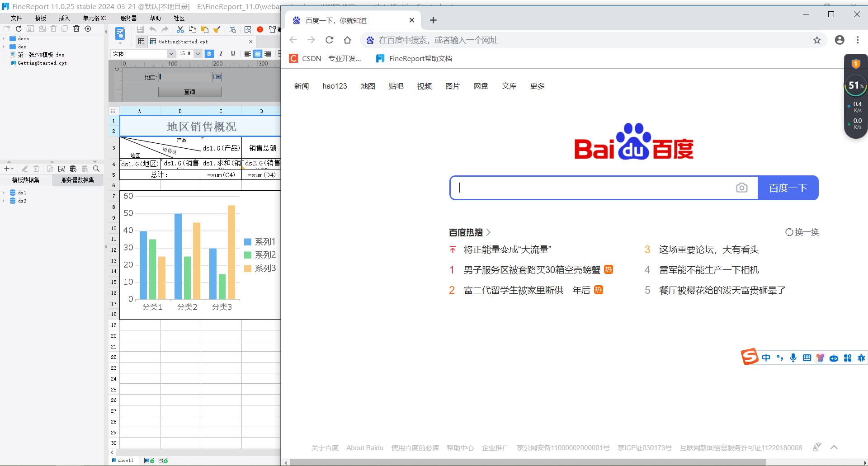Expand the ds2 dataset node
The image size is (868, 466).
[4, 201]
